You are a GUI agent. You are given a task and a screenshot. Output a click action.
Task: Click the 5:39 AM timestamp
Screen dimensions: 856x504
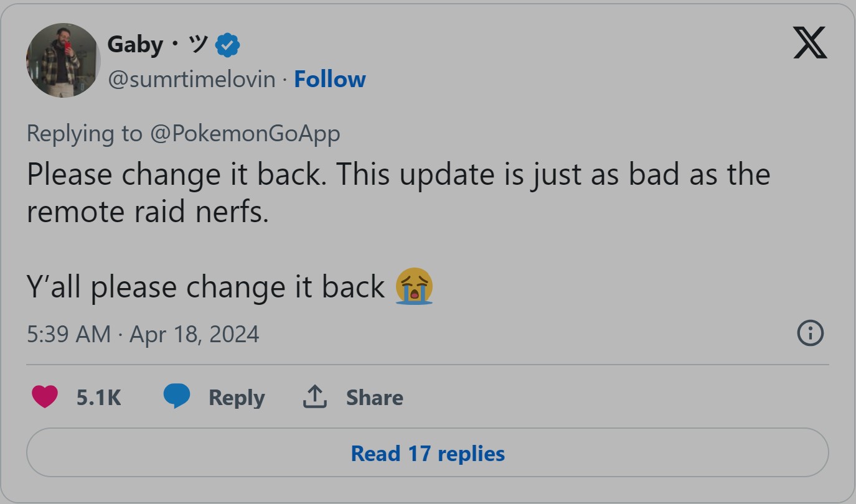pos(68,334)
